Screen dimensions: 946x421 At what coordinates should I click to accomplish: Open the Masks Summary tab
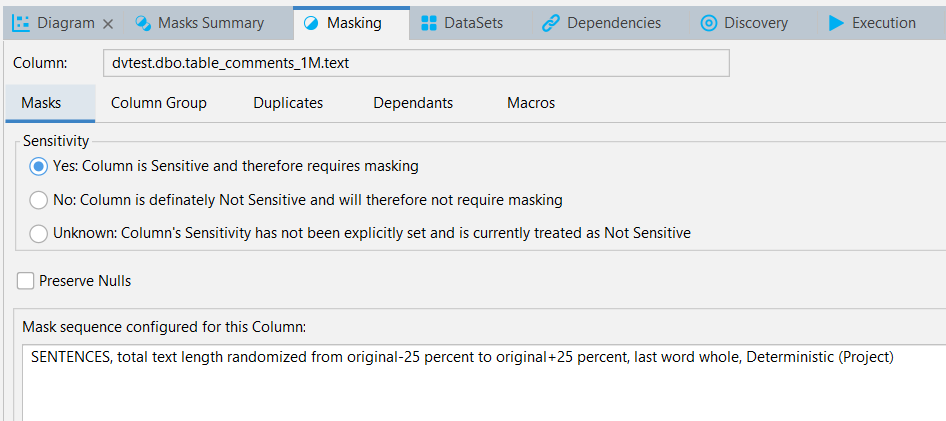tap(200, 24)
